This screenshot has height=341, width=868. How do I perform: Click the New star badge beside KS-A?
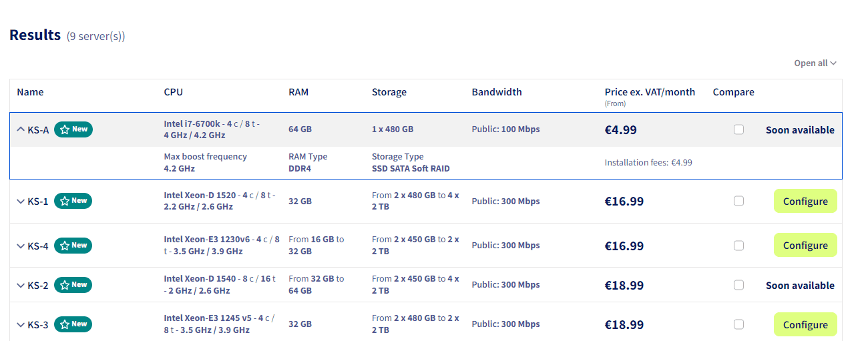[73, 129]
